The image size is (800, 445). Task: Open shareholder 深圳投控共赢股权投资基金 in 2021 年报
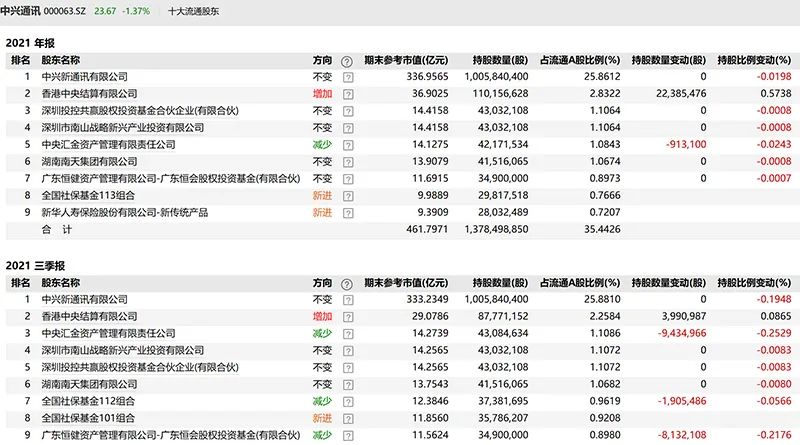140,110
